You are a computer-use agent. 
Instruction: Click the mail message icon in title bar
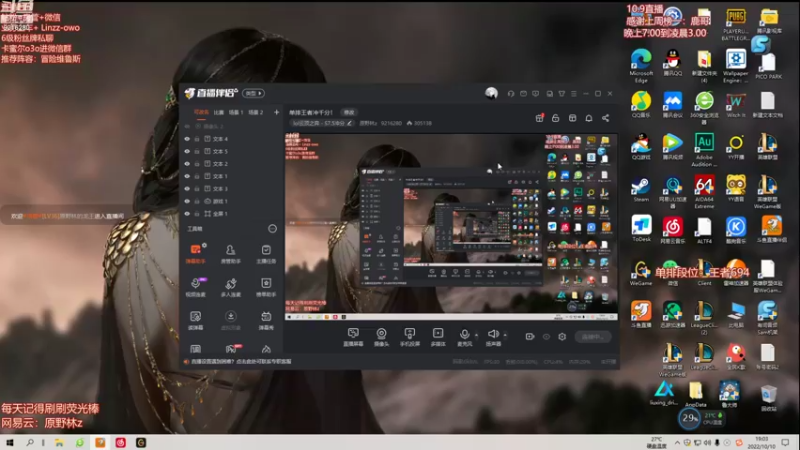pyautogui.click(x=523, y=94)
